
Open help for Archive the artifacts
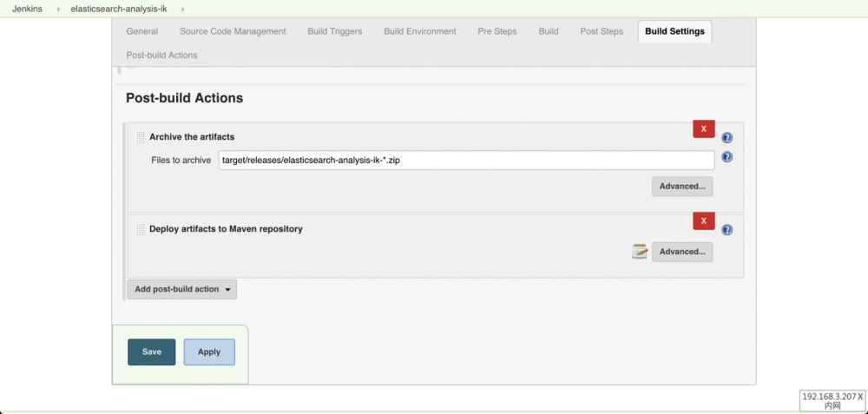tap(727, 138)
